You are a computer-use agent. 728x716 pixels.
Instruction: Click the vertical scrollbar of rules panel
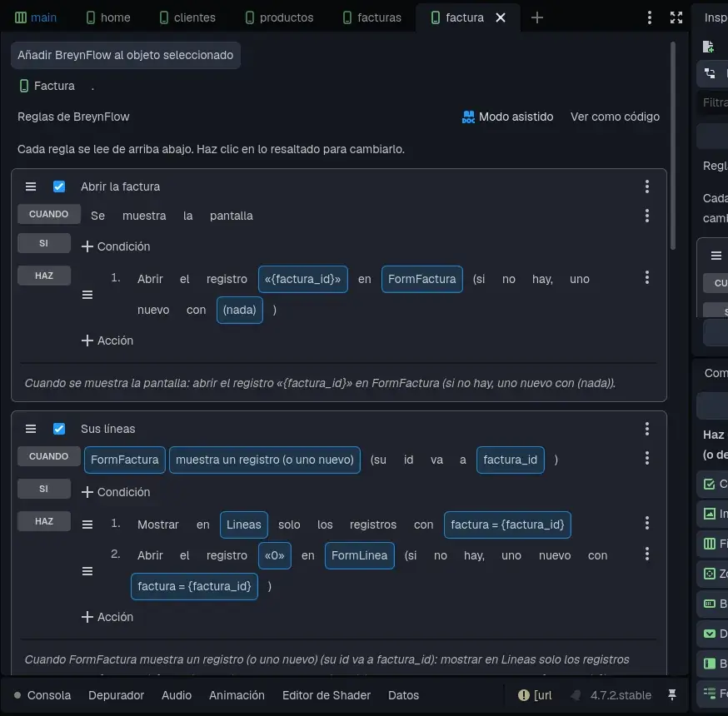(672, 146)
